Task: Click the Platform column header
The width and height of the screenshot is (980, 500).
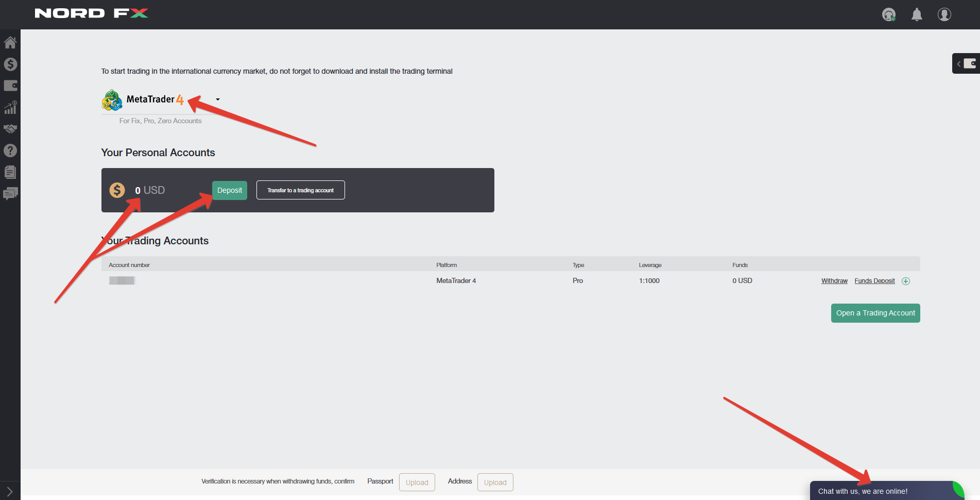Action: point(446,265)
